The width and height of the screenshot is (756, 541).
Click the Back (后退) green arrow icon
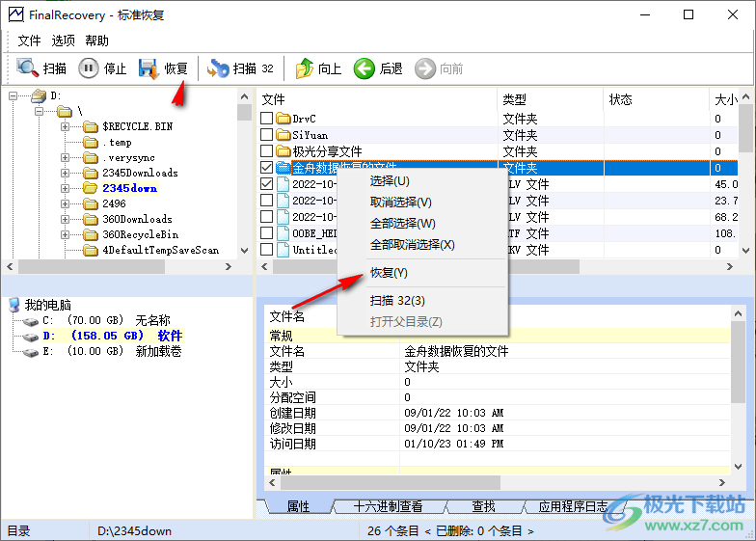[x=364, y=68]
